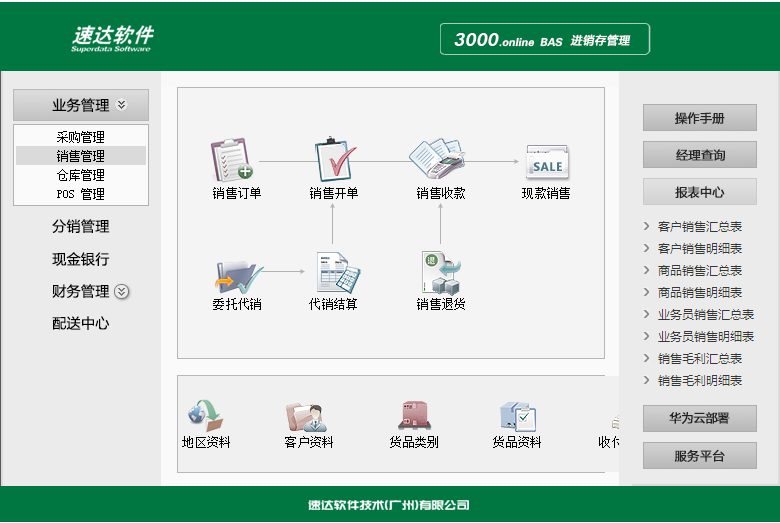Click the 代销结算 text label
Image resolution: width=780 pixels, height=523 pixels.
pos(333,304)
